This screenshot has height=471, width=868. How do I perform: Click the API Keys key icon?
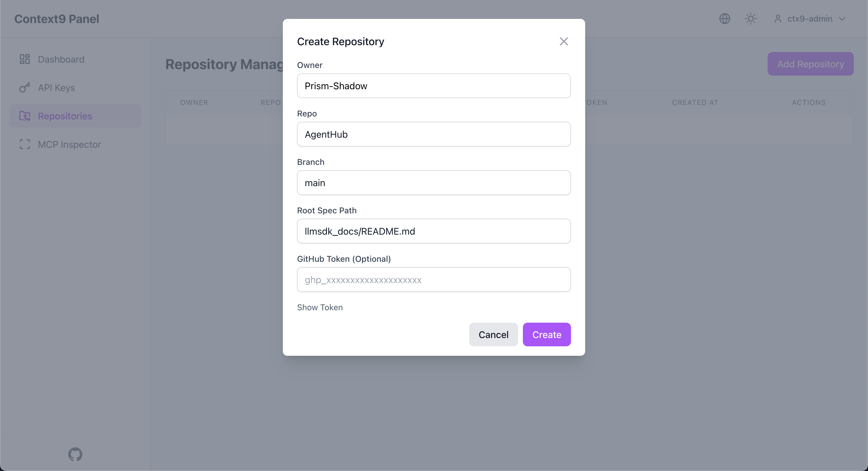[25, 88]
